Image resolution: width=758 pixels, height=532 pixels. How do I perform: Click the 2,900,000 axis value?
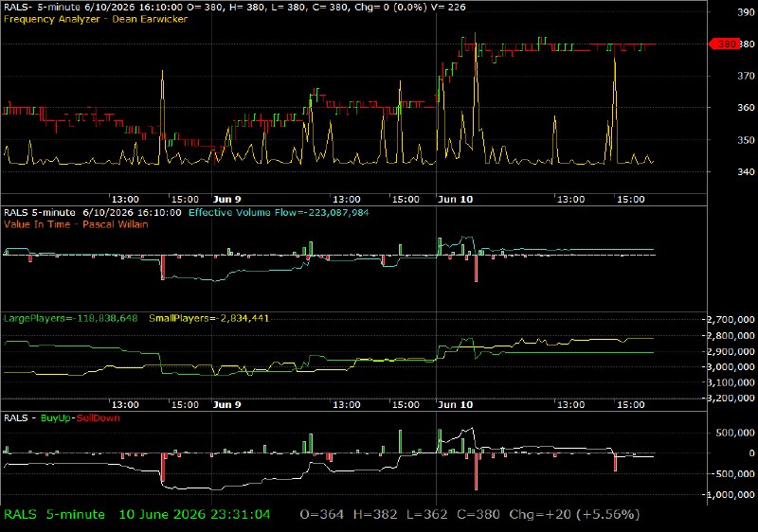click(731, 351)
